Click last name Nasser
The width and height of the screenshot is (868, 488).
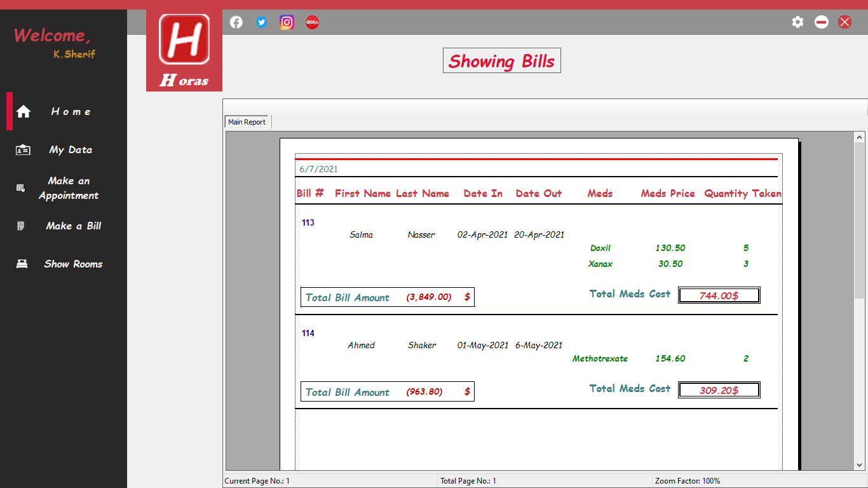[x=421, y=234]
